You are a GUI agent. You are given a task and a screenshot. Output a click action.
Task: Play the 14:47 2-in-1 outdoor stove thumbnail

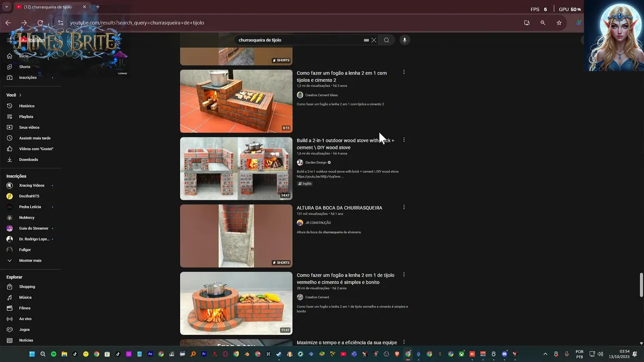tap(236, 168)
